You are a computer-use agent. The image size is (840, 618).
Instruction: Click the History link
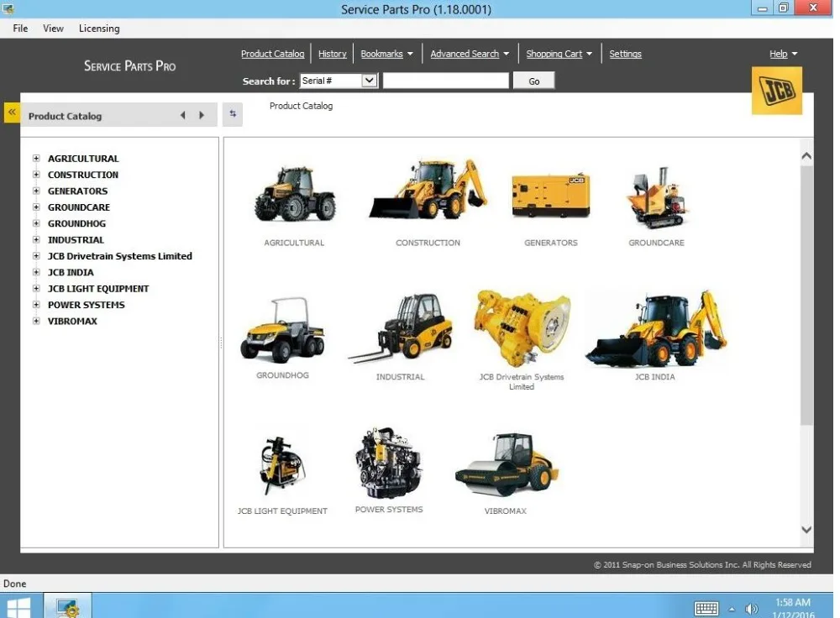(332, 54)
